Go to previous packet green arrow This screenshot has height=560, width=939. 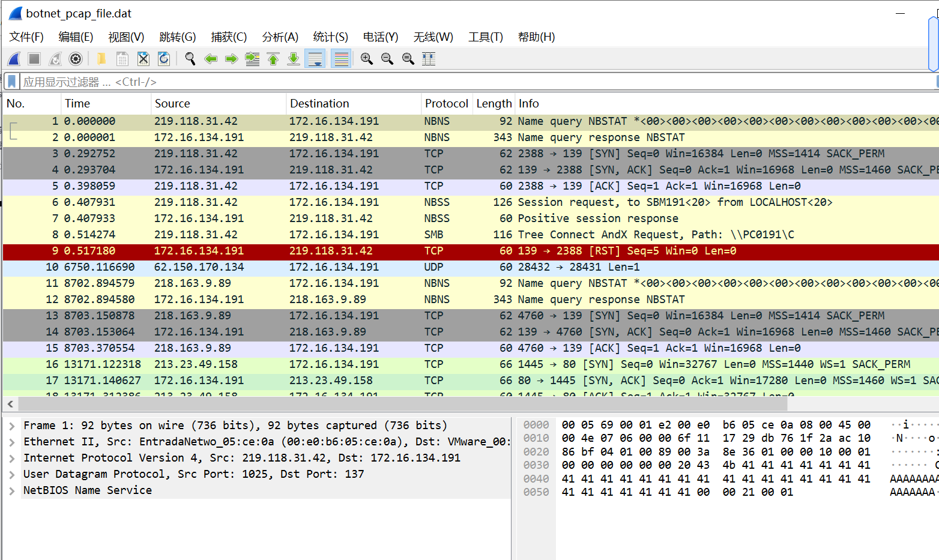tap(211, 59)
